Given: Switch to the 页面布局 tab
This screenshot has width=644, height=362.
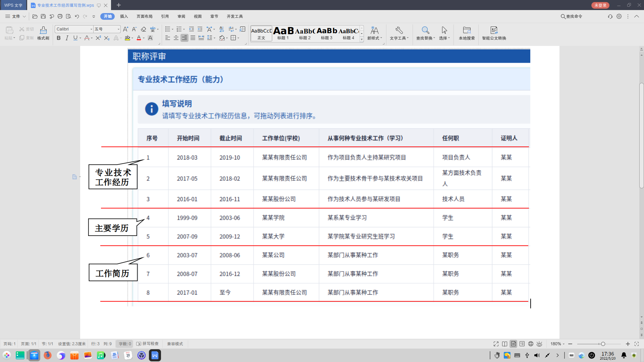Looking at the screenshot, I should (x=145, y=16).
